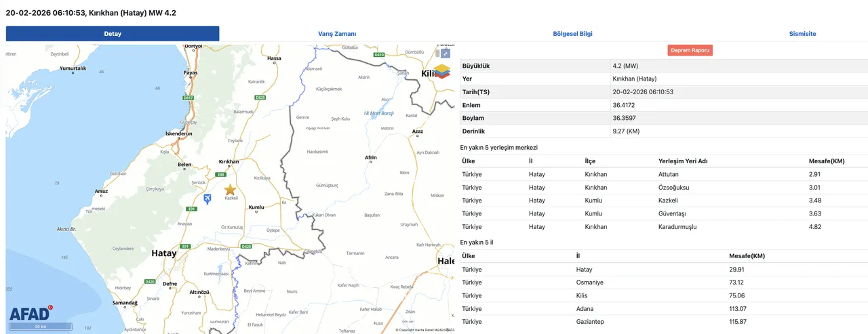This screenshot has height=334, width=868.
Task: Click the D825 road shield on the map
Action: click(x=260, y=98)
